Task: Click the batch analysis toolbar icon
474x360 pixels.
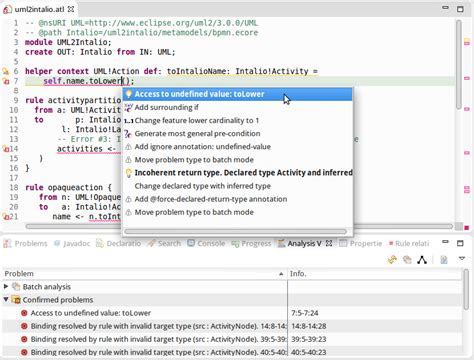Action: [x=407, y=259]
